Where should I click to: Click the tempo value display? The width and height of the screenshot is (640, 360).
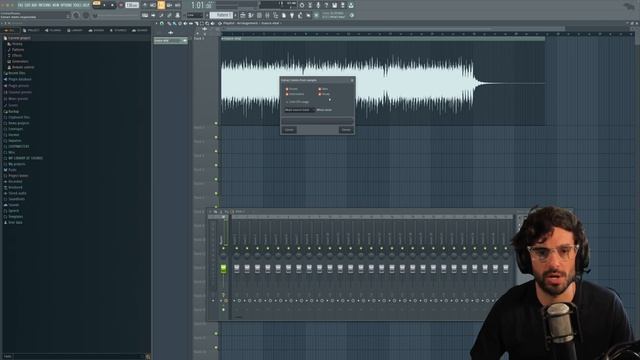tap(132, 5)
